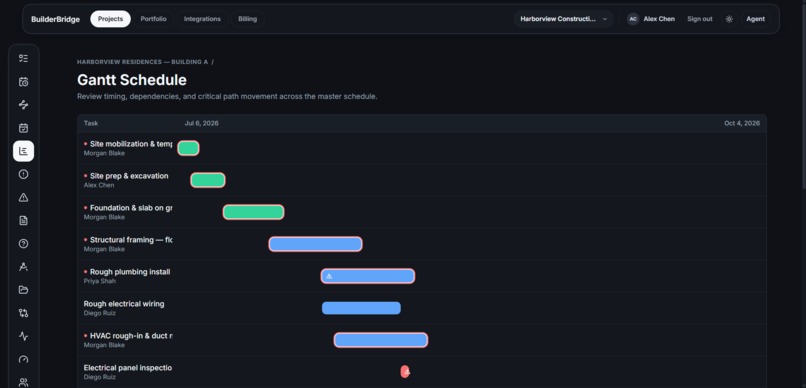Click the Structural framing task name

[x=131, y=239]
